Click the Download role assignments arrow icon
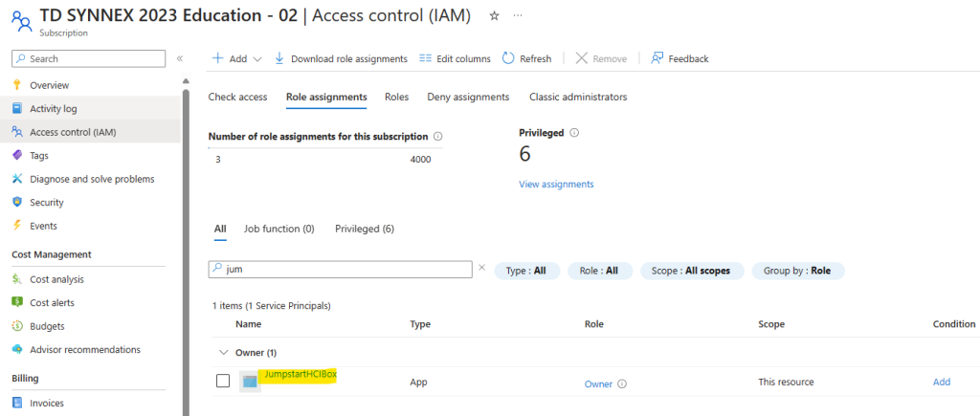Screen dimensions: 980x416 coord(279,58)
